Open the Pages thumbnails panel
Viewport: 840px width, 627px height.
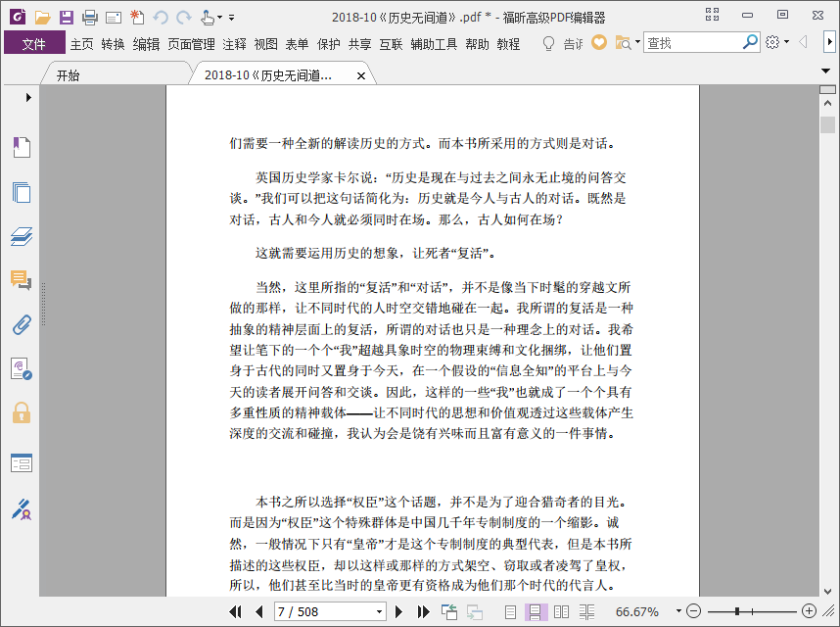(x=22, y=192)
